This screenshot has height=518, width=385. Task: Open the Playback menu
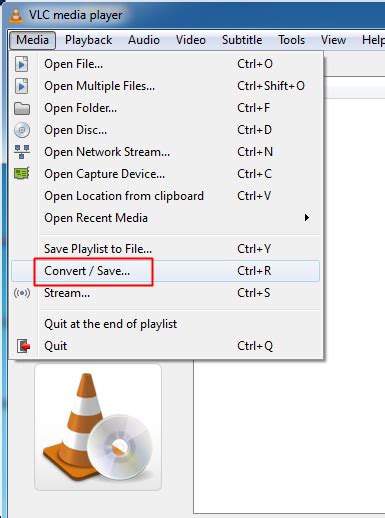(88, 40)
